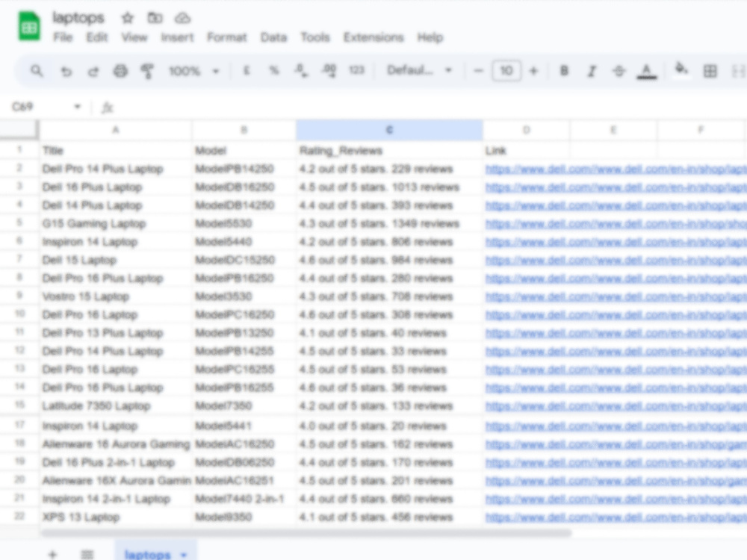This screenshot has height=560, width=747.
Task: Show all sheets list
Action: click(87, 554)
